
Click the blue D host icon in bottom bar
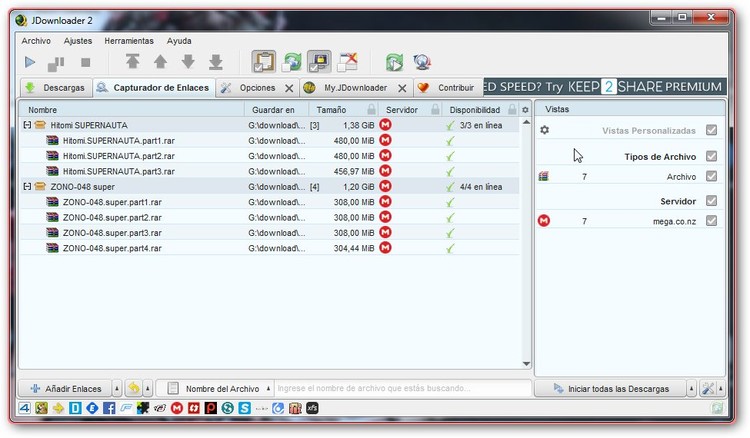[x=75, y=408]
